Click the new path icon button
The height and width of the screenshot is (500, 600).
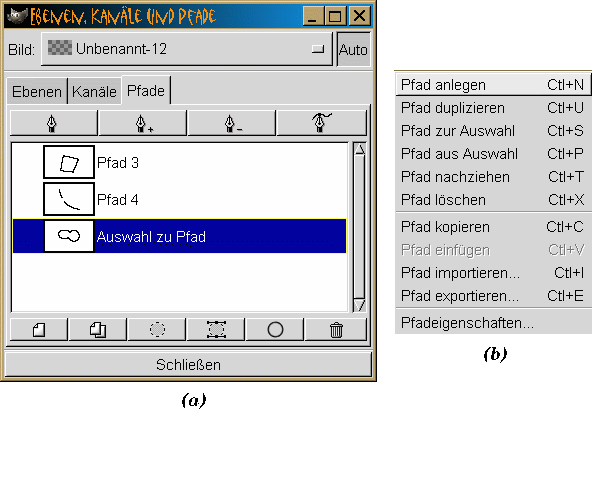39,329
